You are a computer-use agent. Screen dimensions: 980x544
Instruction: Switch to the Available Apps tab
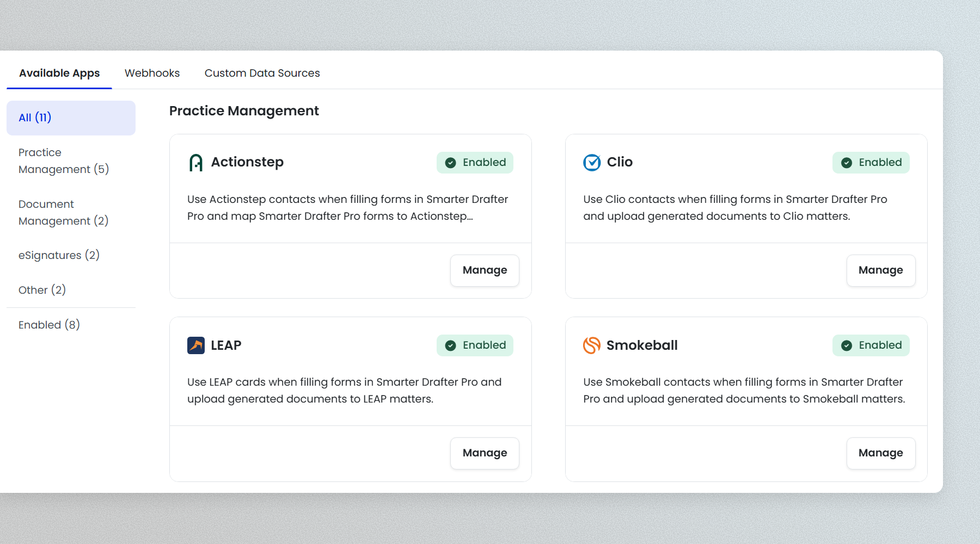(x=59, y=73)
